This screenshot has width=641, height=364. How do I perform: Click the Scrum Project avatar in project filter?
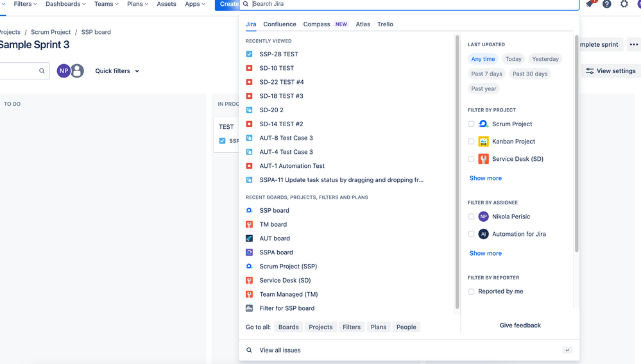click(484, 124)
